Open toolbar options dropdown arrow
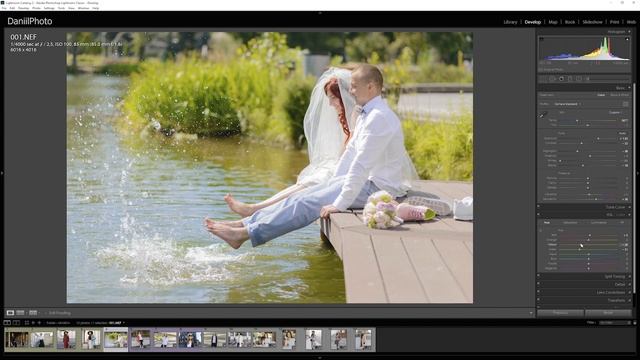The height and width of the screenshot is (360, 640). coord(531,313)
